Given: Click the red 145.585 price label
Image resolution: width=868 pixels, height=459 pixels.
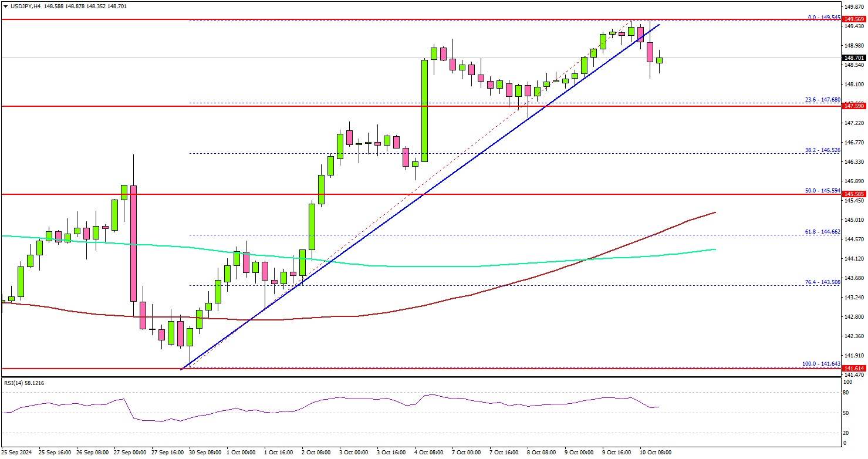Looking at the screenshot, I should point(855,194).
